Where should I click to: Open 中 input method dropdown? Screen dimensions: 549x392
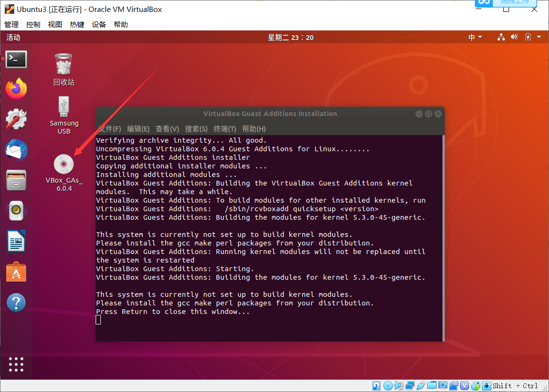pos(475,37)
